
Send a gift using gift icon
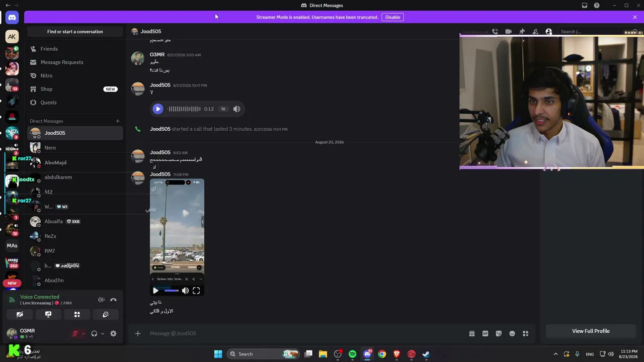click(x=472, y=333)
